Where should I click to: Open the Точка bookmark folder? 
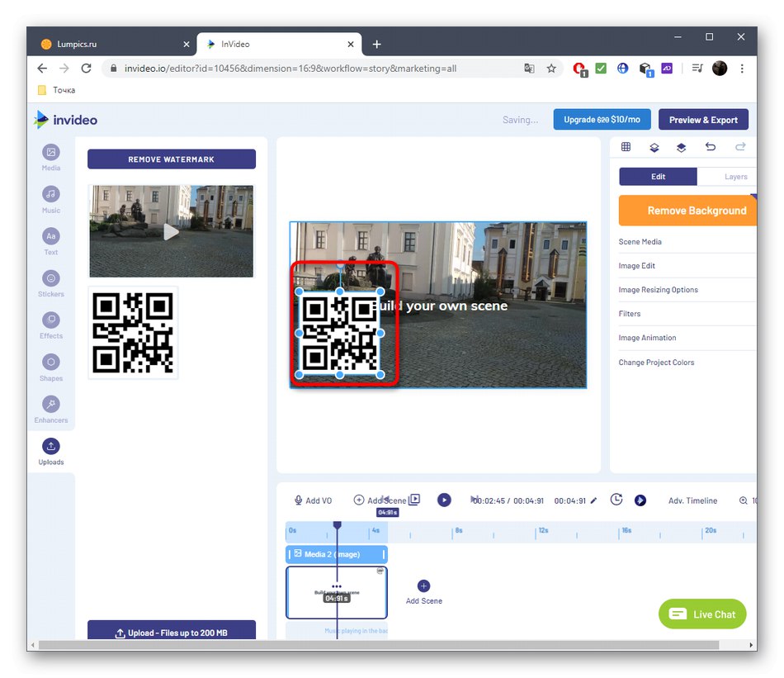point(56,90)
